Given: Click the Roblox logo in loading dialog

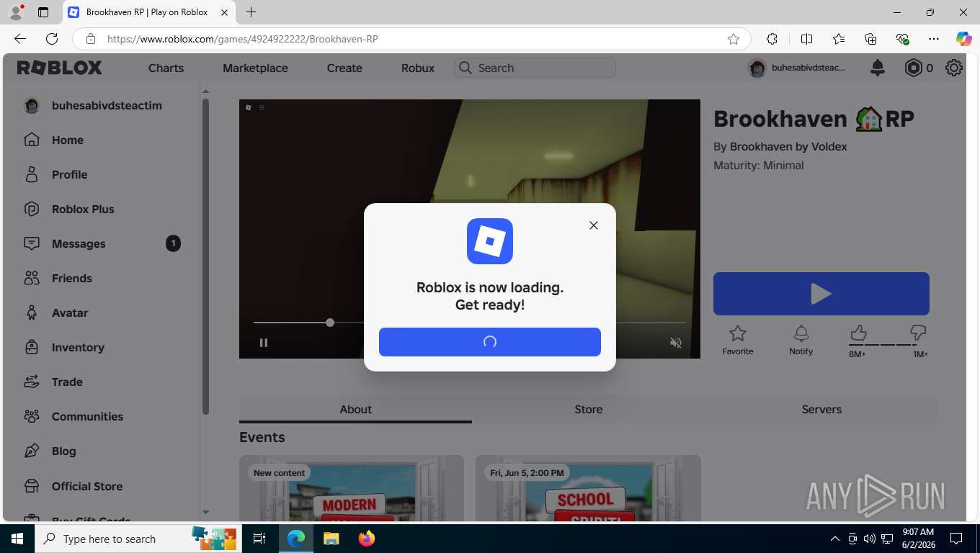Looking at the screenshot, I should point(490,241).
